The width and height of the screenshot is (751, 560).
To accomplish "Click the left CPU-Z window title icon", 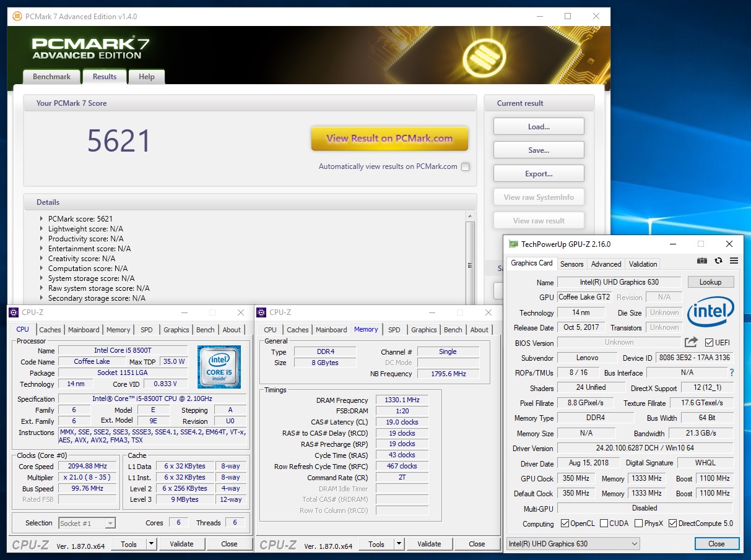I will coord(14,312).
